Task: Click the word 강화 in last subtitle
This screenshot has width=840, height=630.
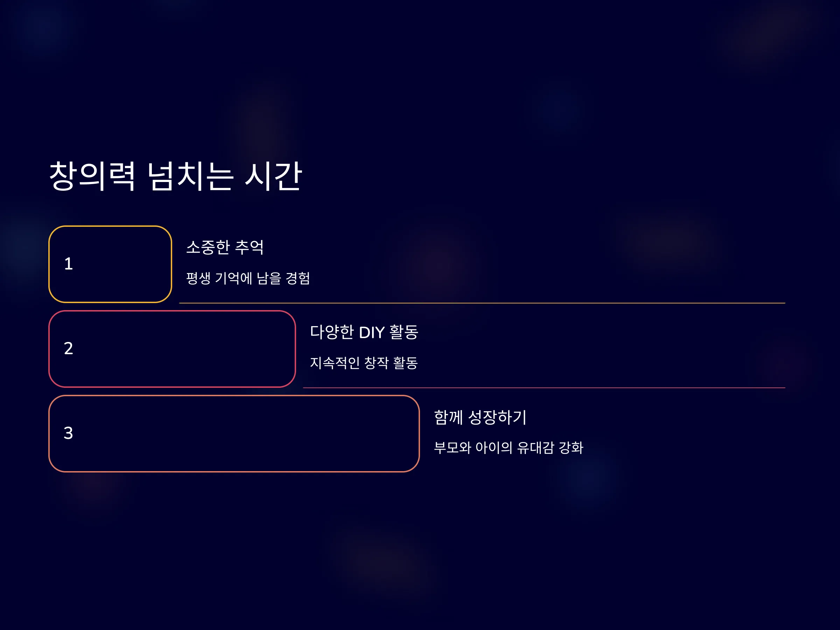Action: point(571,448)
